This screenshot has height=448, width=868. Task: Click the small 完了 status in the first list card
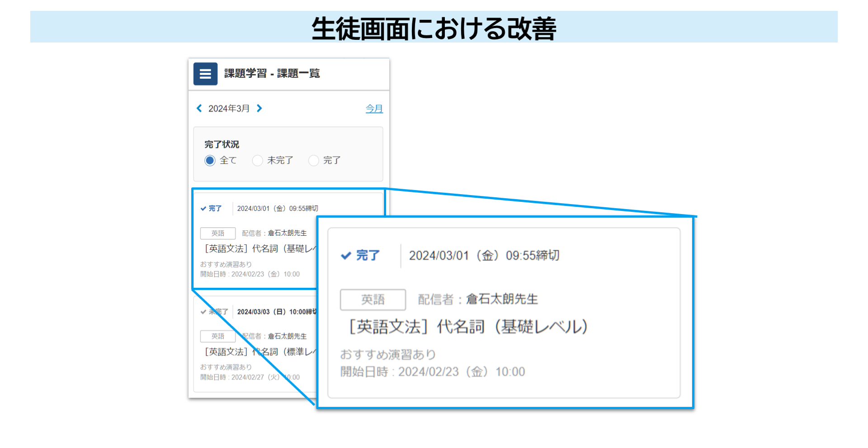[211, 209]
